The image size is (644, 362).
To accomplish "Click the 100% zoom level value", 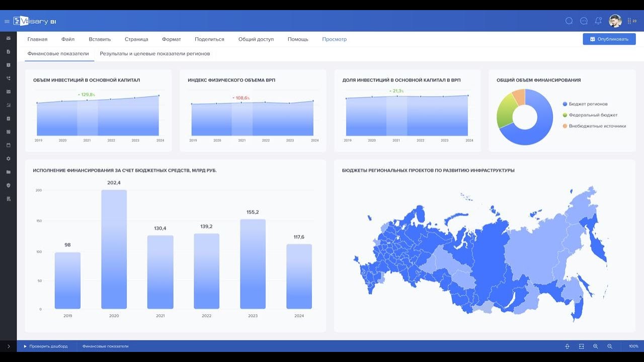I will 633,346.
